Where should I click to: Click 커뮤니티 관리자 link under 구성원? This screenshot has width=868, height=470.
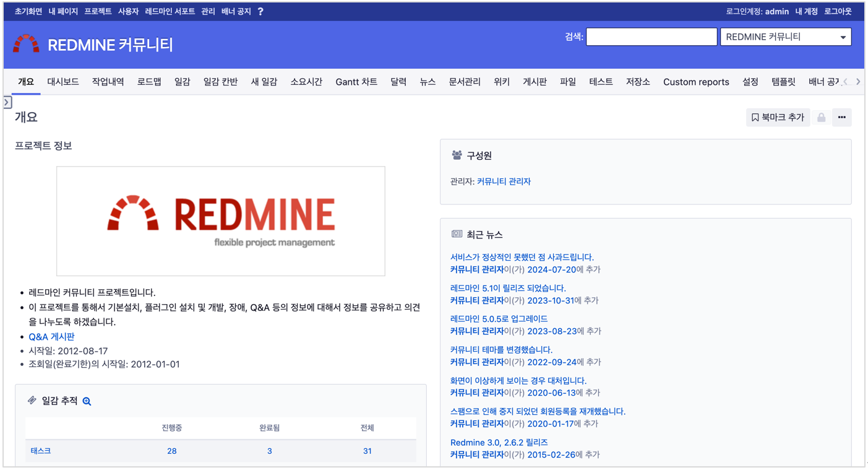coord(504,181)
